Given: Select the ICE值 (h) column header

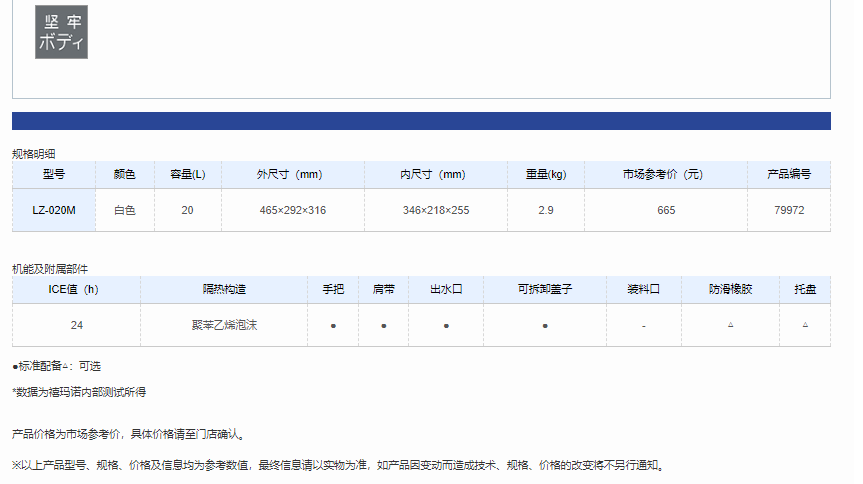Looking at the screenshot, I should click(x=77, y=290).
